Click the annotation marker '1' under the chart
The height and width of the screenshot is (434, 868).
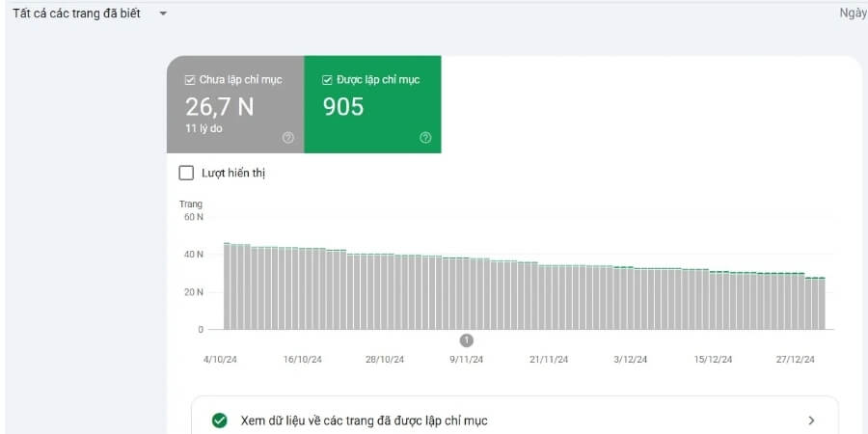[467, 339]
